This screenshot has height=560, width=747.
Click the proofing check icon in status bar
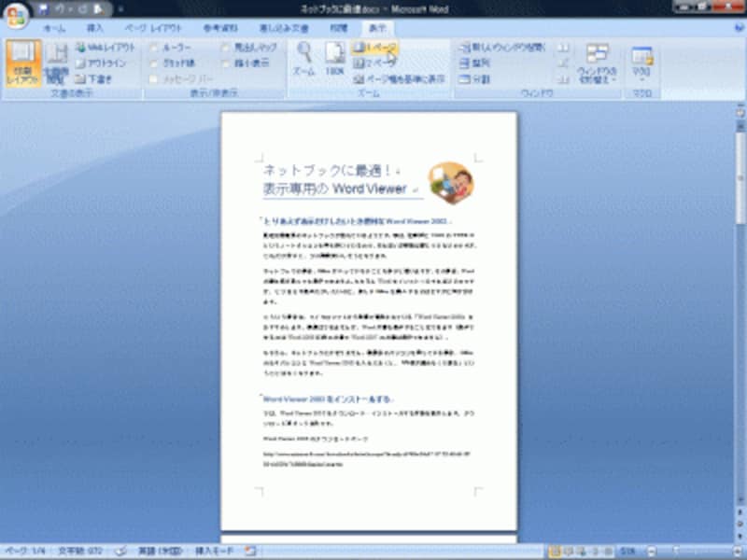pos(121,551)
